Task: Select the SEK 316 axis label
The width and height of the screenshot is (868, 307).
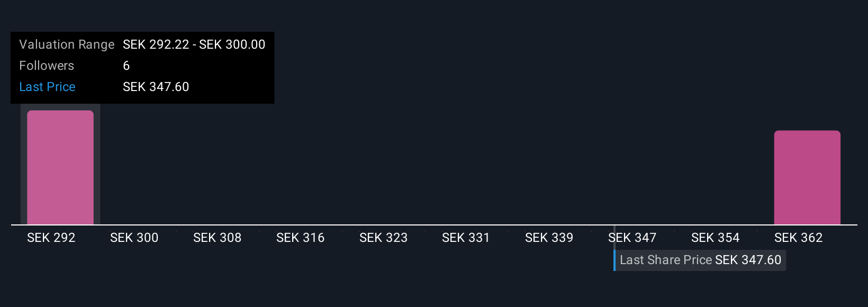Action: tap(301, 238)
